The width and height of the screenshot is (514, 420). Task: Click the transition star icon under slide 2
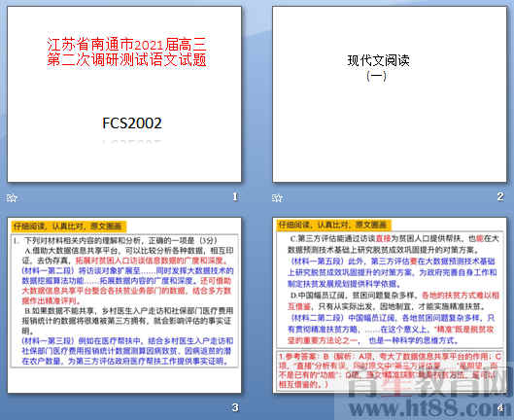point(277,198)
